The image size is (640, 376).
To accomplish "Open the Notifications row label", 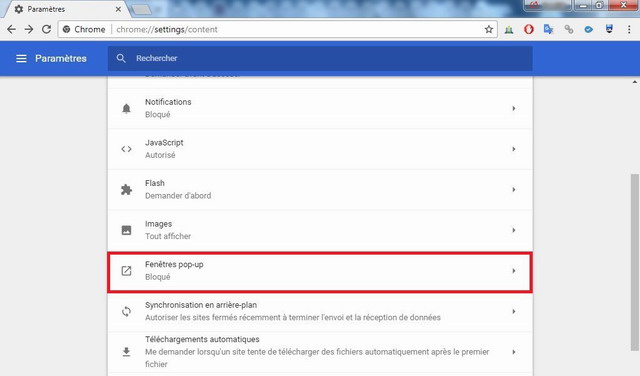I will click(168, 102).
